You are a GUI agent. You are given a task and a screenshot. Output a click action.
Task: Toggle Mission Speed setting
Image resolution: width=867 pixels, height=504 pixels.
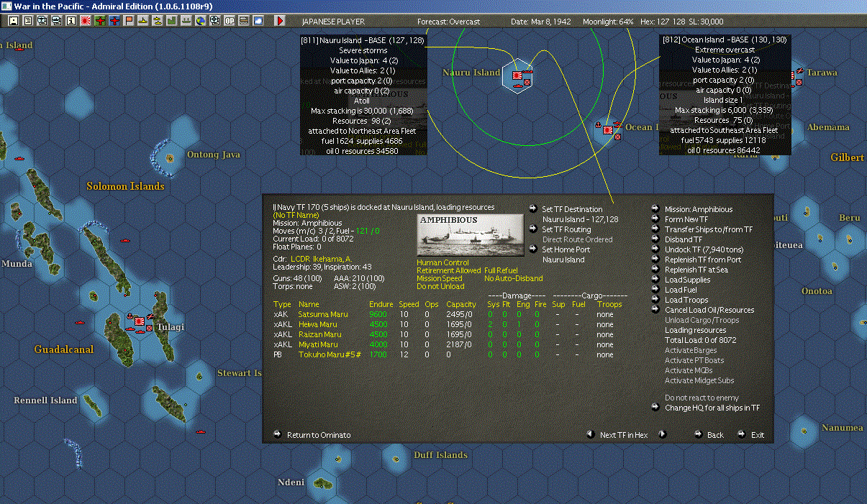pyautogui.click(x=440, y=279)
